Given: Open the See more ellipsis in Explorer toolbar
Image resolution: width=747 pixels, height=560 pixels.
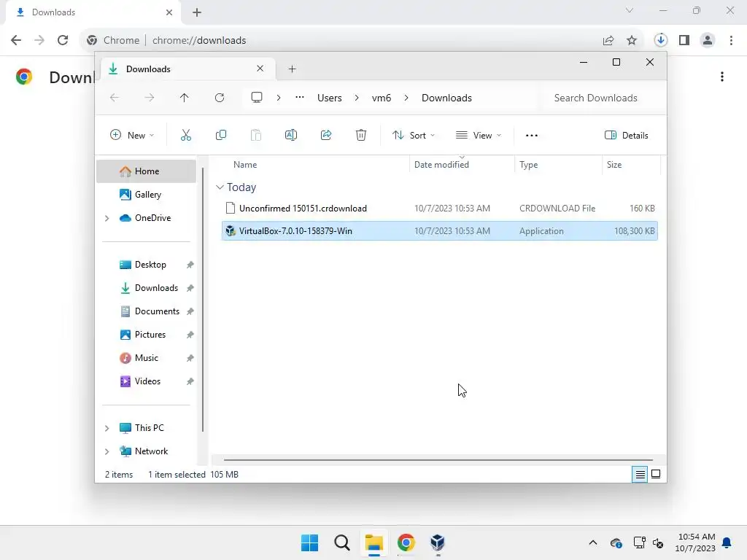Looking at the screenshot, I should (532, 135).
